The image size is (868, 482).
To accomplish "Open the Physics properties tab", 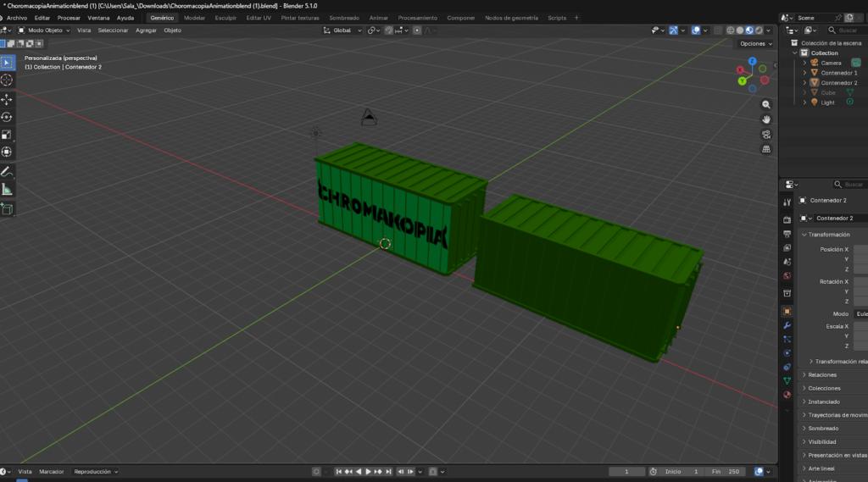I will click(x=787, y=353).
